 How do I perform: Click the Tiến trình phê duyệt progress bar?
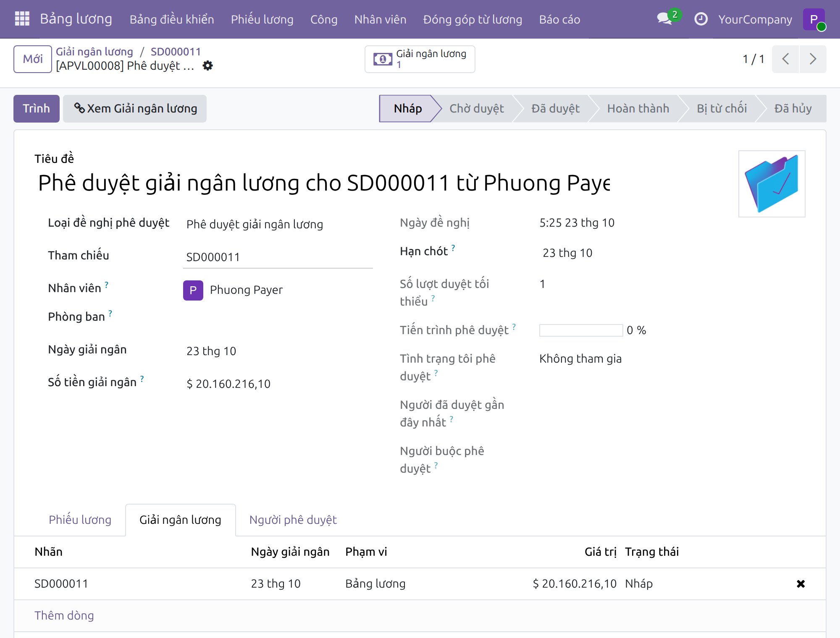click(x=581, y=330)
